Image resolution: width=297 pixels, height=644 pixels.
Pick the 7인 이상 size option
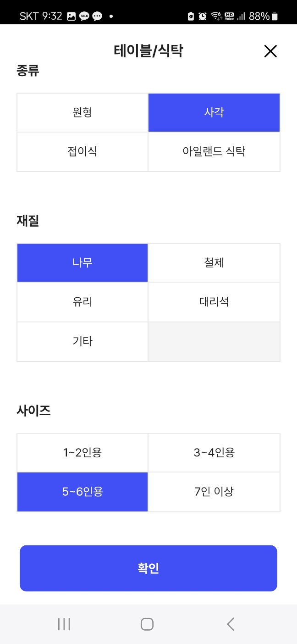214,492
